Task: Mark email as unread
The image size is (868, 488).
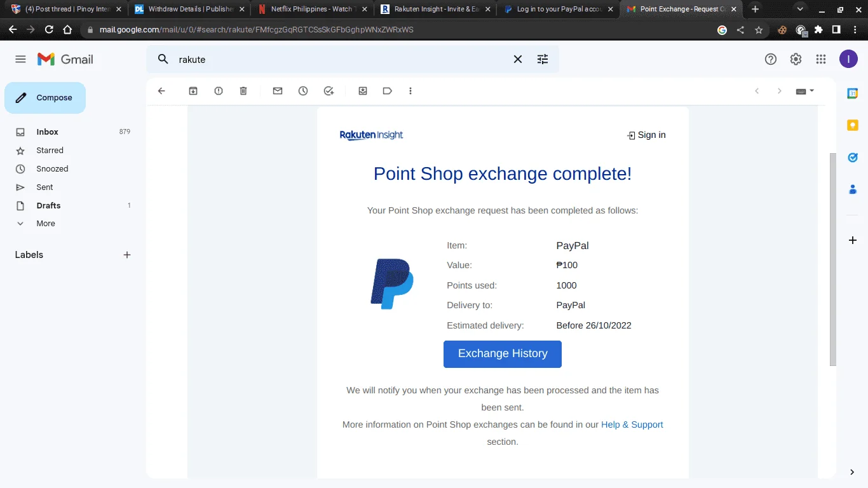Action: [278, 91]
